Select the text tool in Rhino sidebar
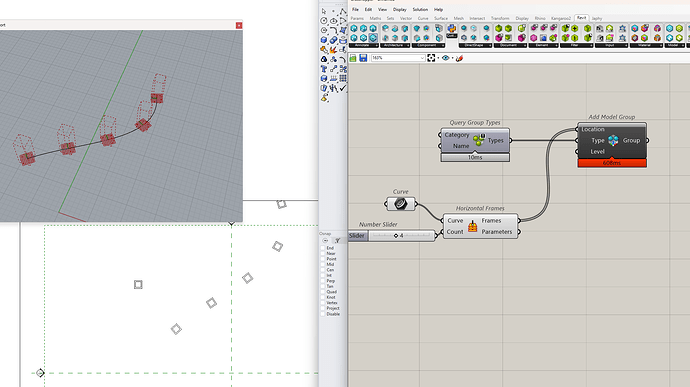Image resolution: width=690 pixels, height=387 pixels. (x=324, y=69)
